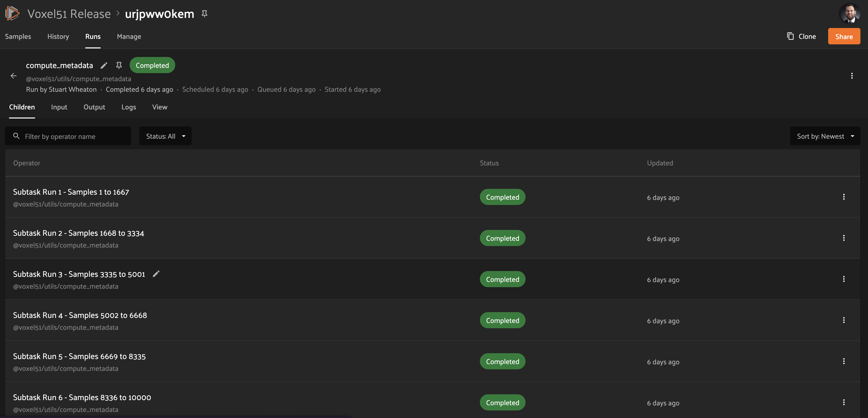This screenshot has width=868, height=418.
Task: Click the Voxel51 logo icon
Action: click(x=12, y=13)
